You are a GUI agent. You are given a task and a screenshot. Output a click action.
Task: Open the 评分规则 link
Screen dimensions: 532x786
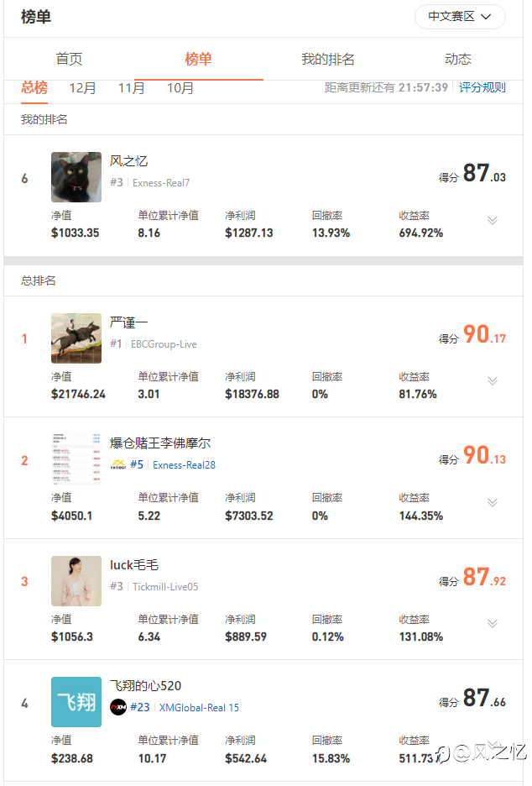(482, 87)
